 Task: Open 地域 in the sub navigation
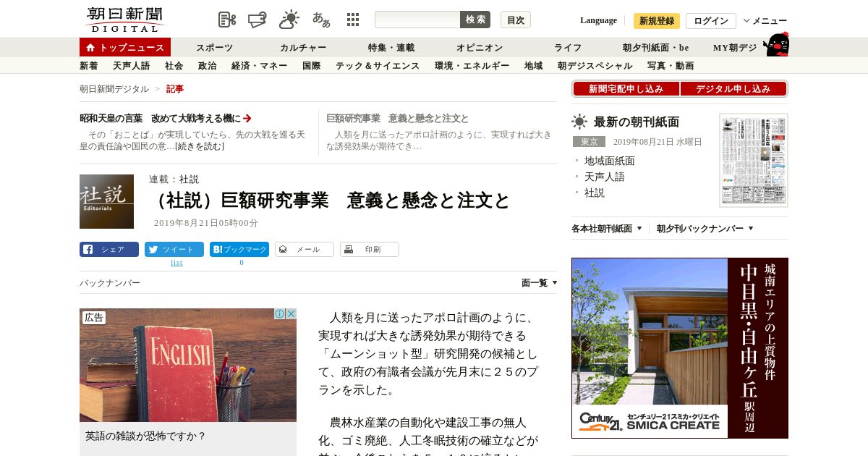pos(534,66)
